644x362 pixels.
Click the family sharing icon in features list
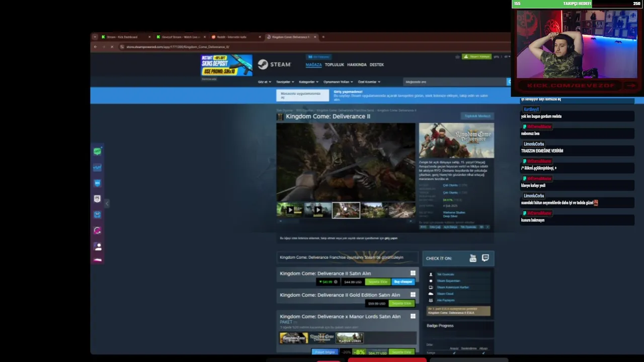pyautogui.click(x=431, y=300)
